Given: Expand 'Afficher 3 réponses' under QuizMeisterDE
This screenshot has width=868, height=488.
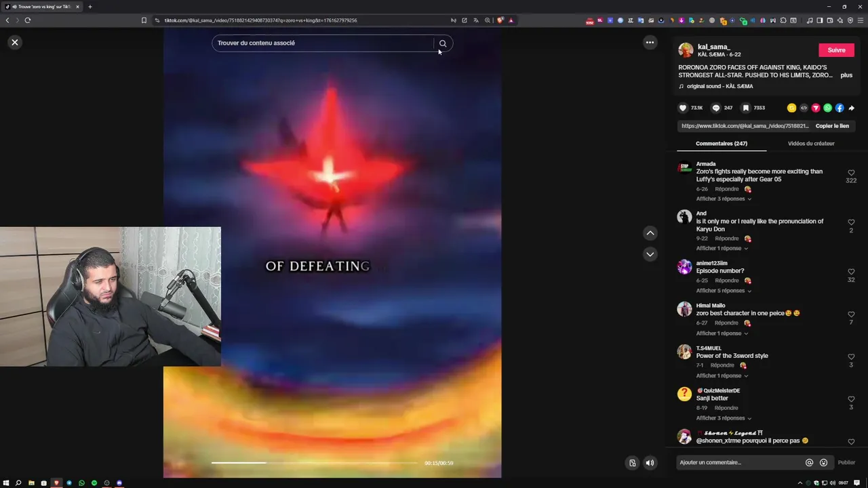Looking at the screenshot, I should coord(724,418).
